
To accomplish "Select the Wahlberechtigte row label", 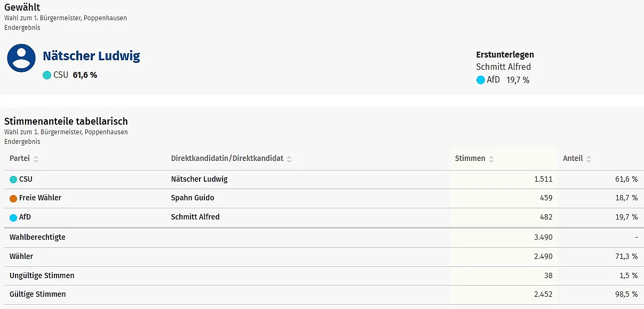I will [x=37, y=237].
